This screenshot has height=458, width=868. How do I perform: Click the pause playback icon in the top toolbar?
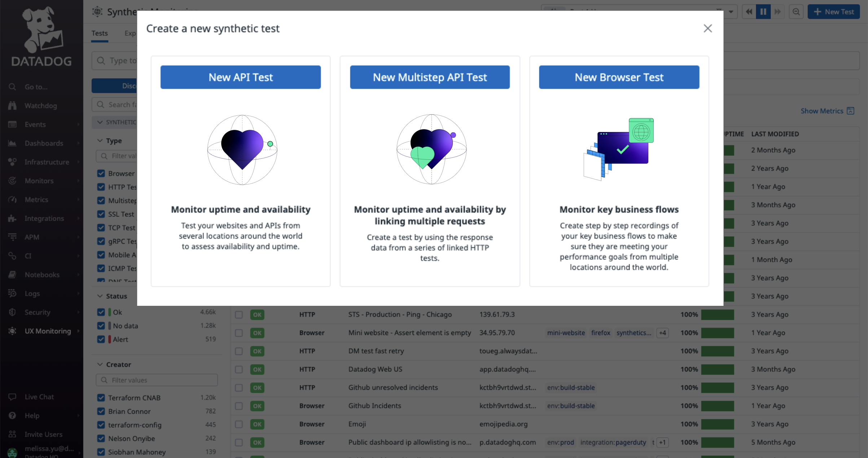coord(763,12)
